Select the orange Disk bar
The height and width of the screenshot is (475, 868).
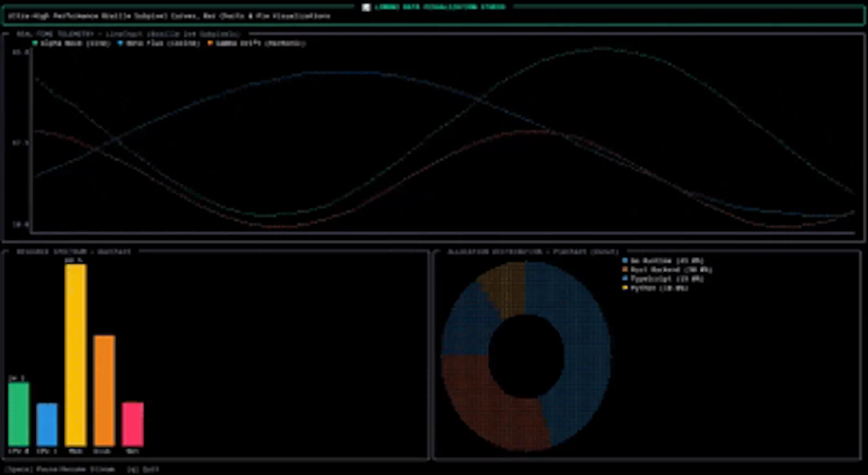point(104,390)
